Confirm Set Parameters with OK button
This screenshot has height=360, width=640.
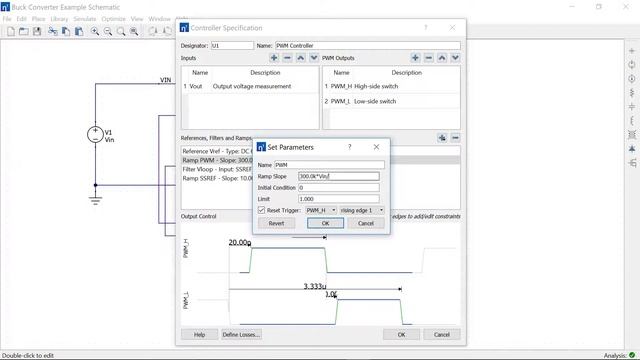(325, 223)
